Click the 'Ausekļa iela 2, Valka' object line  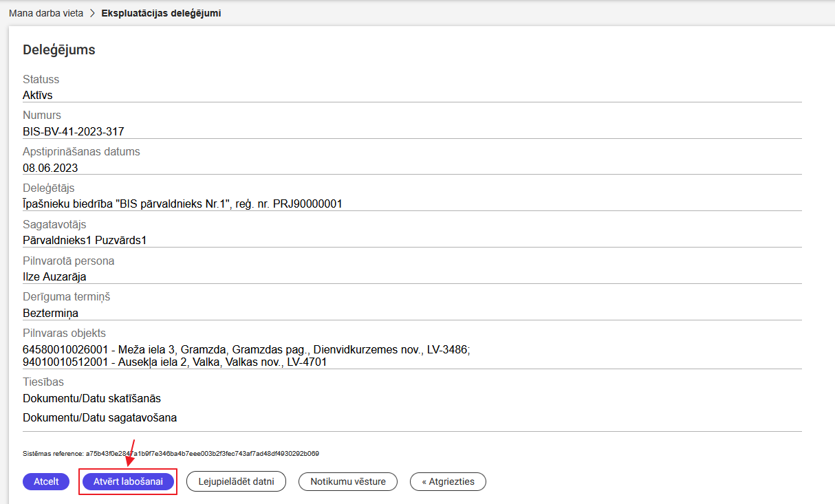tap(175, 362)
